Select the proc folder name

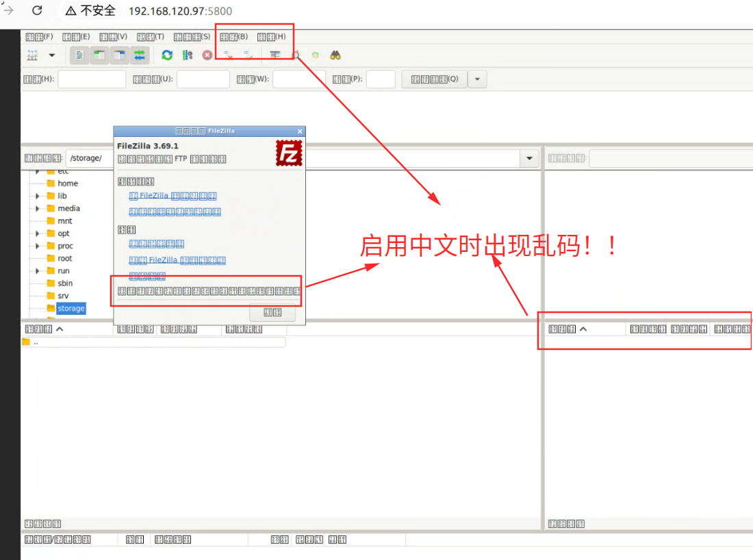65,246
